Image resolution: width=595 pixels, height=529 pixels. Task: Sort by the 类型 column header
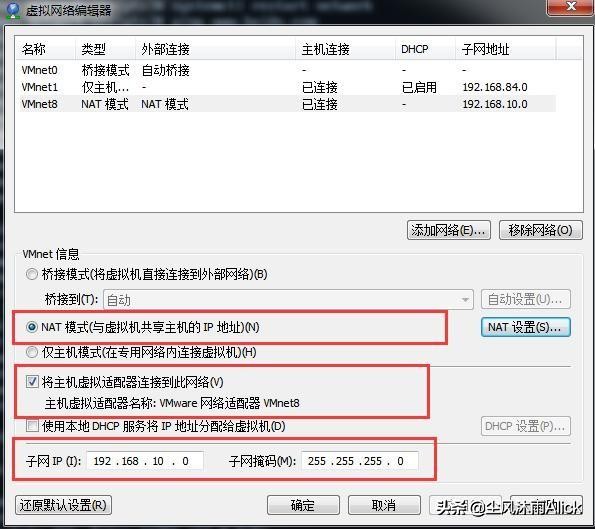pos(105,49)
